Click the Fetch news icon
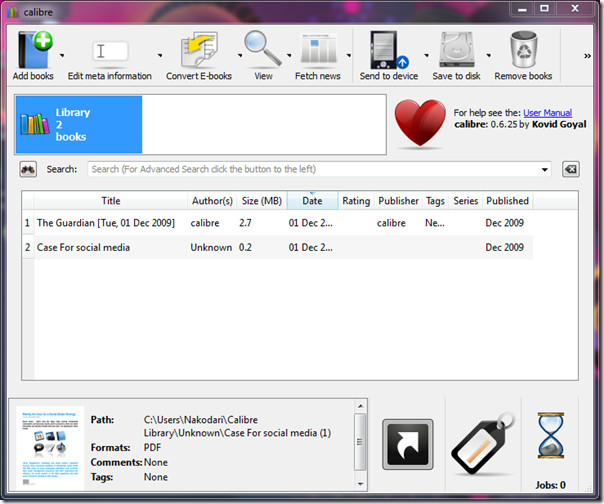604x504 pixels. (318, 49)
